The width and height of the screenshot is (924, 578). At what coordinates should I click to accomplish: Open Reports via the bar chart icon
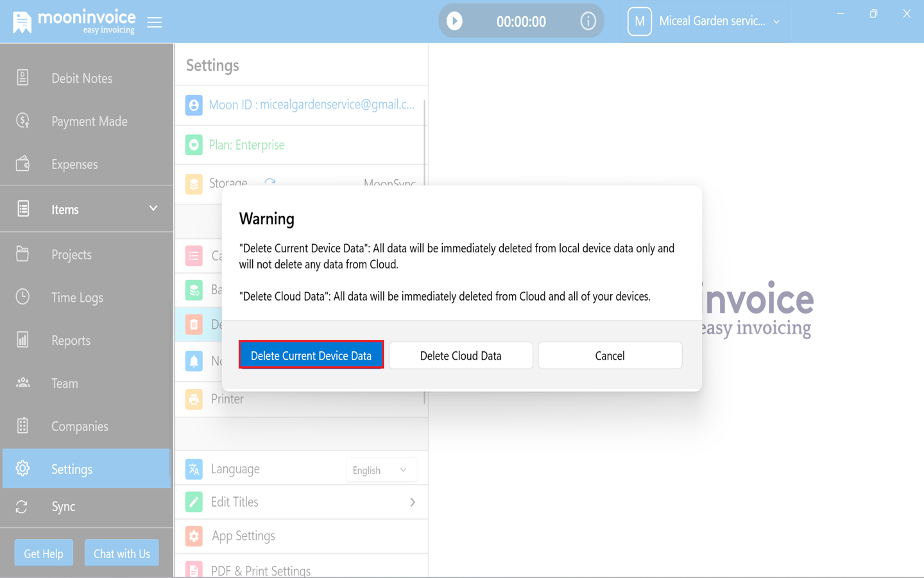pos(22,340)
